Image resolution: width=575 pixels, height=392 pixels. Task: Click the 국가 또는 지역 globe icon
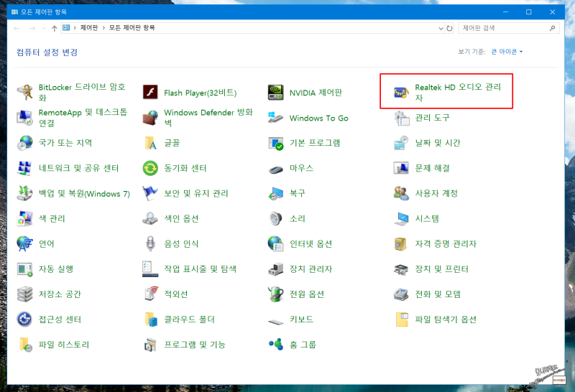coord(25,143)
